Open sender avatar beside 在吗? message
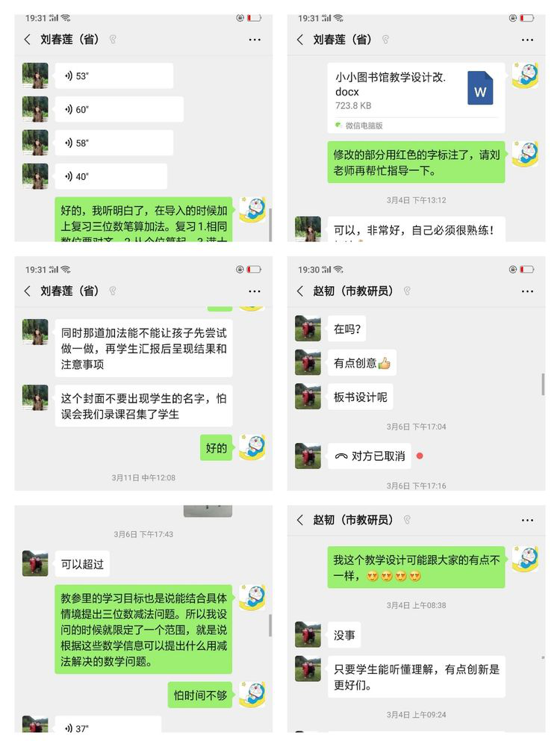Viewport: 560px width, 747px height. (x=308, y=328)
